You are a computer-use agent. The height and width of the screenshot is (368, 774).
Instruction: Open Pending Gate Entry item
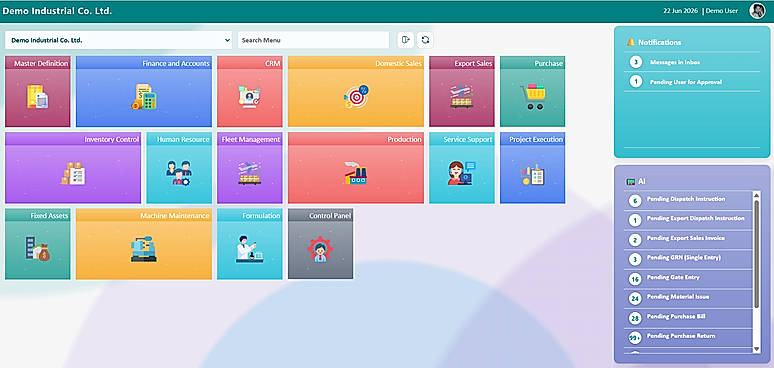689,278
